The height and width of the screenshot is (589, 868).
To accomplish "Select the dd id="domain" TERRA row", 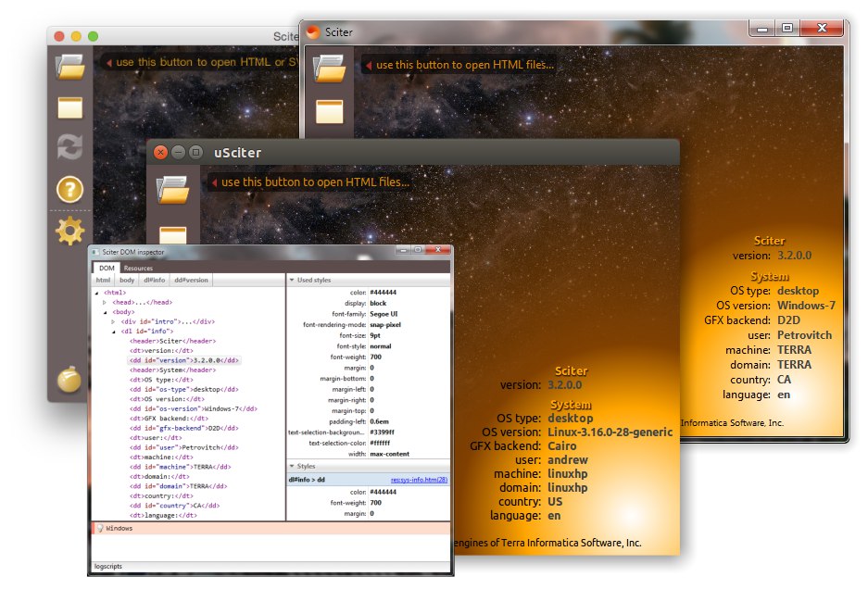I will pyautogui.click(x=178, y=486).
